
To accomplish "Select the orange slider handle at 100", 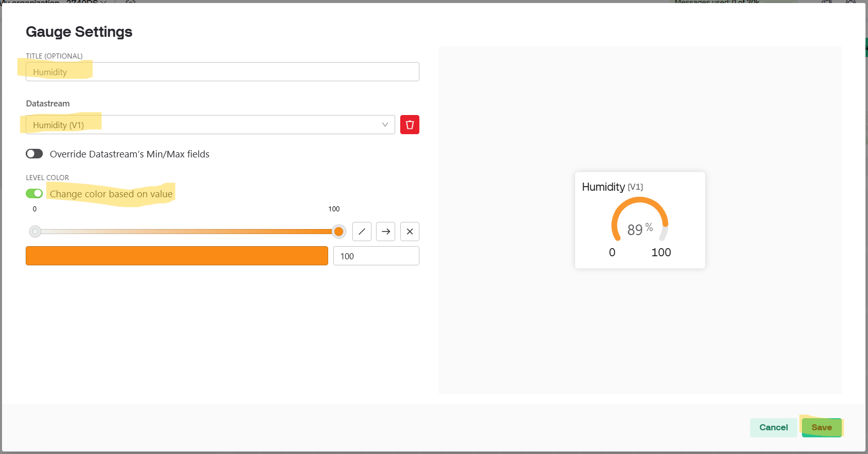I will click(x=339, y=232).
